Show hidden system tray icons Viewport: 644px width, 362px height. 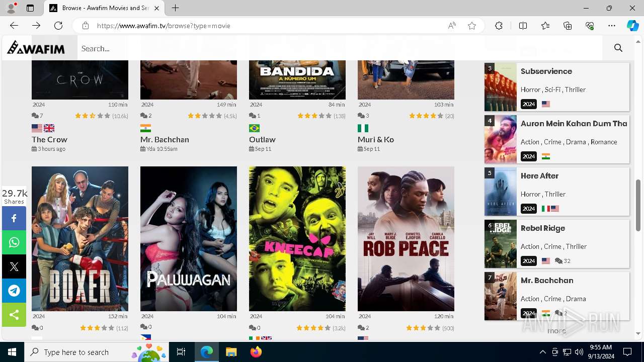[x=542, y=352]
